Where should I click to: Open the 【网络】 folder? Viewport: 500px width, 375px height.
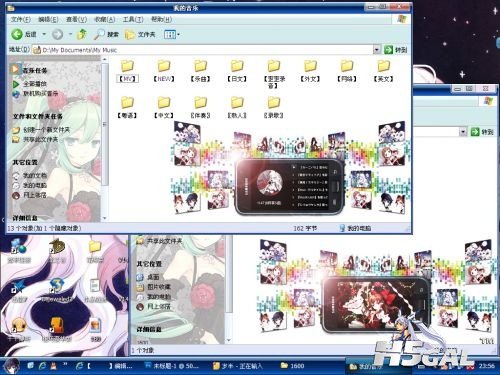tap(347, 71)
